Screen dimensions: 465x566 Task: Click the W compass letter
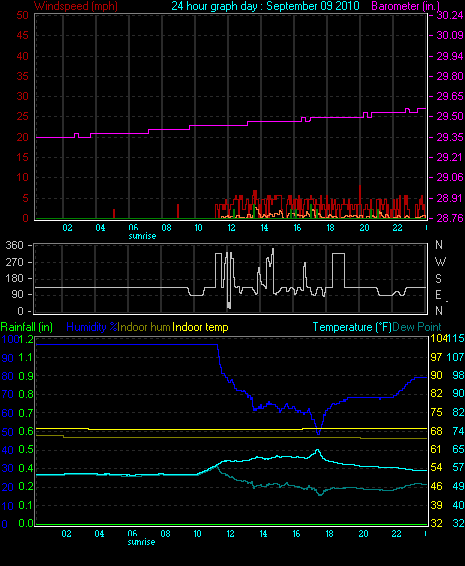coord(440,261)
